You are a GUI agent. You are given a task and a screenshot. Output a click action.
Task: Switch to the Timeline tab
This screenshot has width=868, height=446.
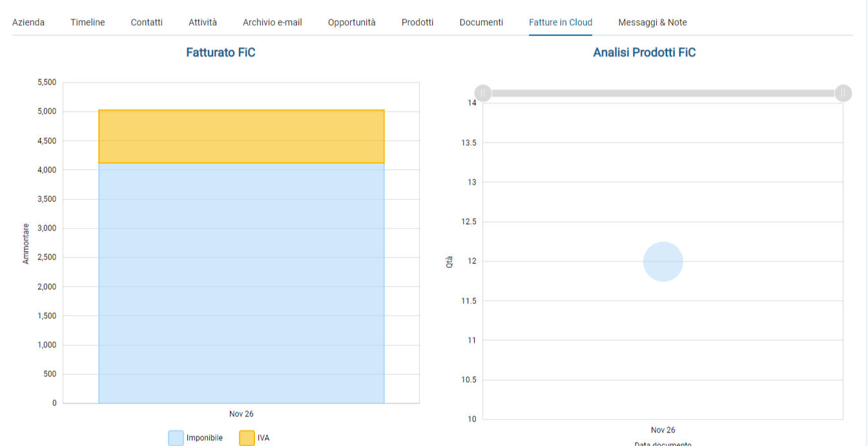(x=88, y=22)
